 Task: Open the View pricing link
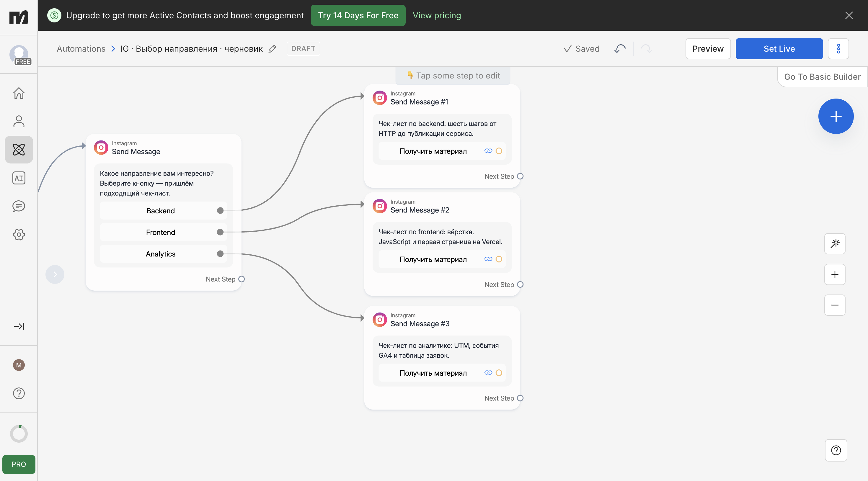tap(437, 16)
